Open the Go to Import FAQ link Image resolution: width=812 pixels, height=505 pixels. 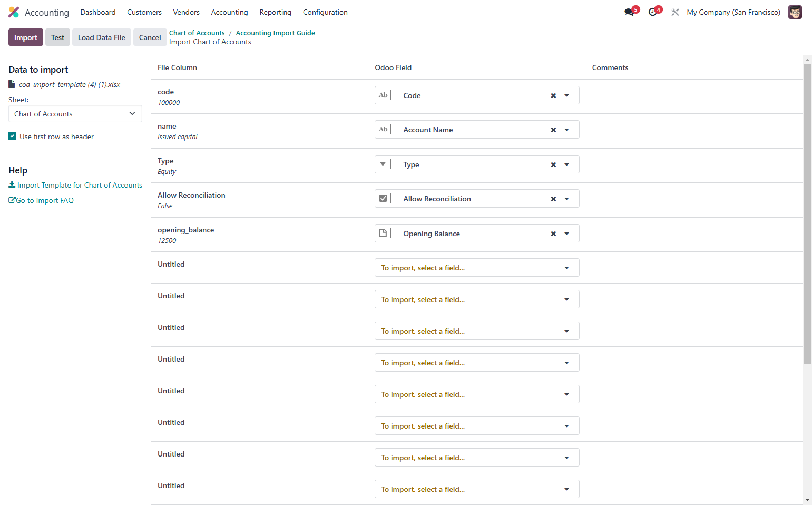[45, 200]
